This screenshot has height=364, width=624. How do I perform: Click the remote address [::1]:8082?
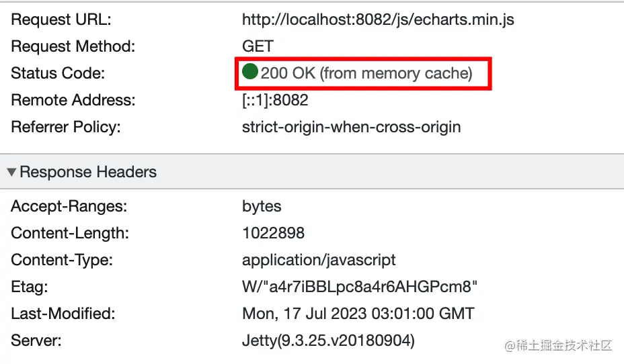click(275, 100)
